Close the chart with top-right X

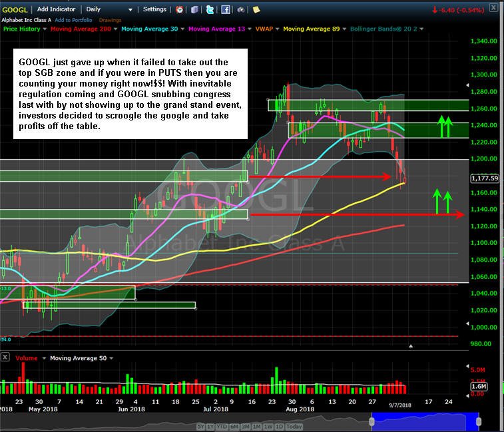click(493, 8)
